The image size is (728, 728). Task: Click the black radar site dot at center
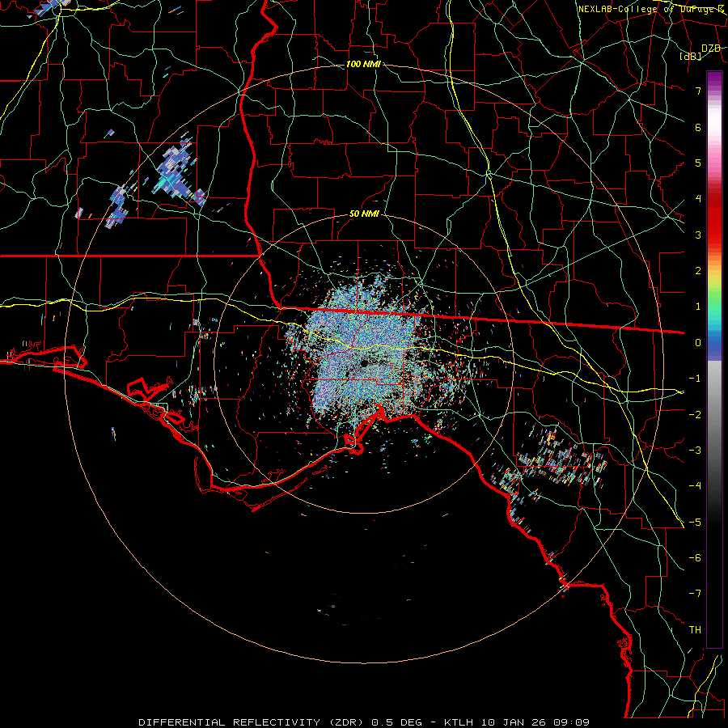[364, 363]
